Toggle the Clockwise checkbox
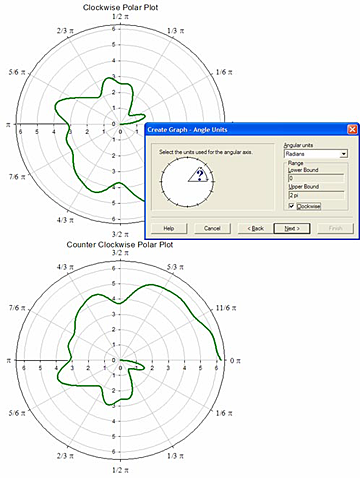Image resolution: width=360 pixels, height=478 pixels. pos(292,206)
